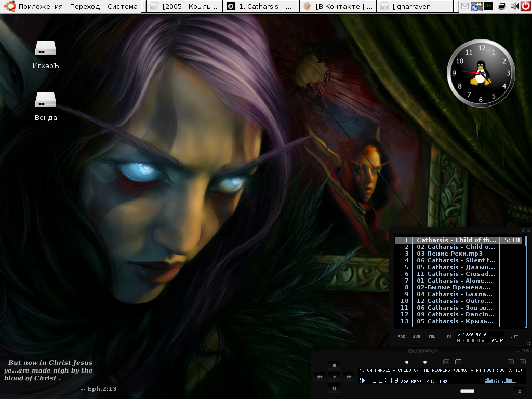532x399 pixels.
Task: Click the song position seek bar handle
Action: (467, 391)
